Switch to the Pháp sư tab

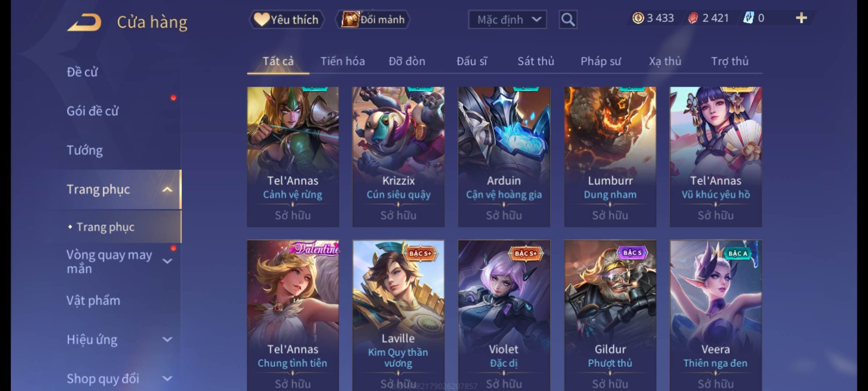pyautogui.click(x=601, y=61)
